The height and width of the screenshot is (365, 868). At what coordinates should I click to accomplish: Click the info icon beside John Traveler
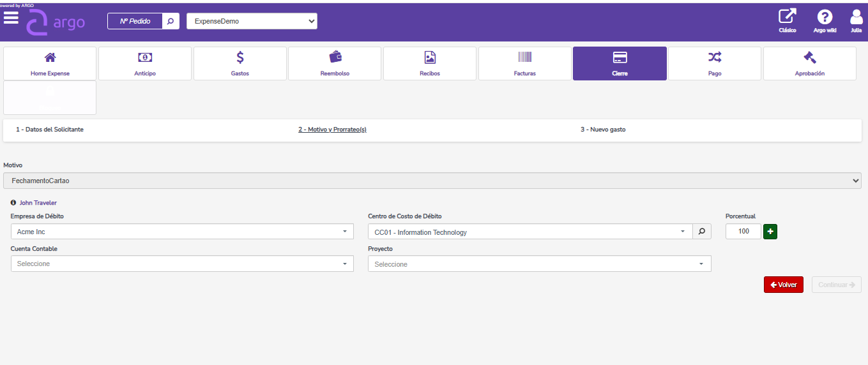13,203
